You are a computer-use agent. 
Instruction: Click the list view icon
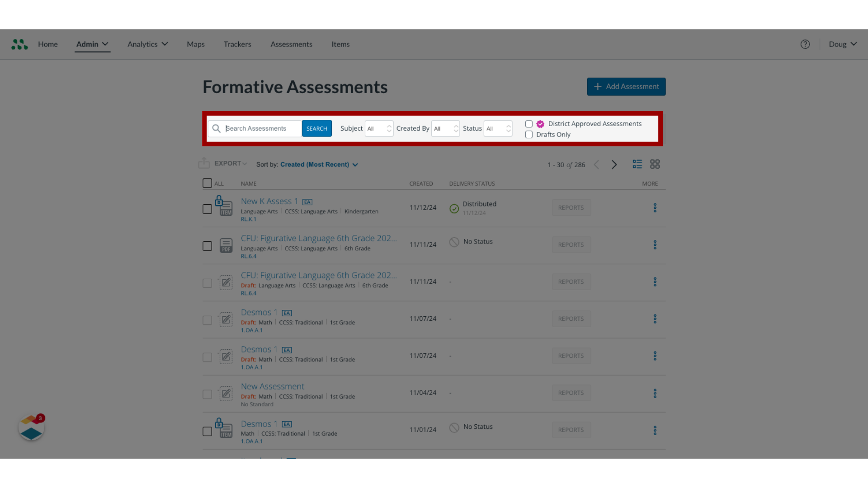click(x=637, y=164)
